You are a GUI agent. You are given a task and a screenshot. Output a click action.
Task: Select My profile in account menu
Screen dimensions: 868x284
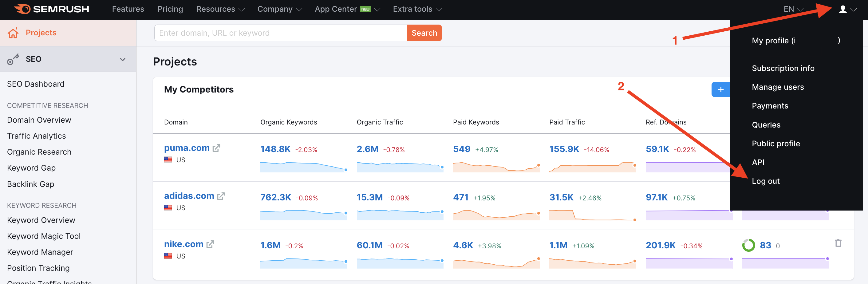(796, 41)
